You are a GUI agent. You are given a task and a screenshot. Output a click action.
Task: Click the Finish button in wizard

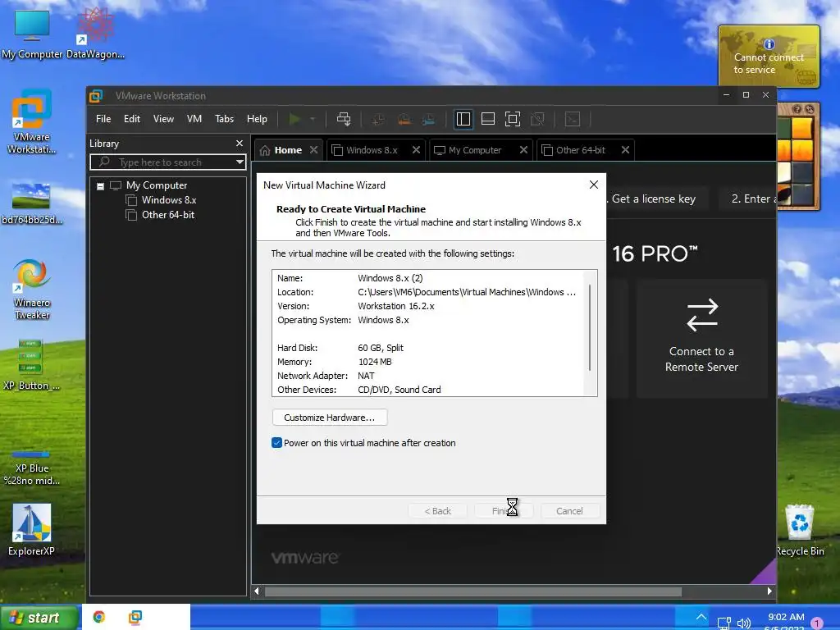(x=504, y=511)
